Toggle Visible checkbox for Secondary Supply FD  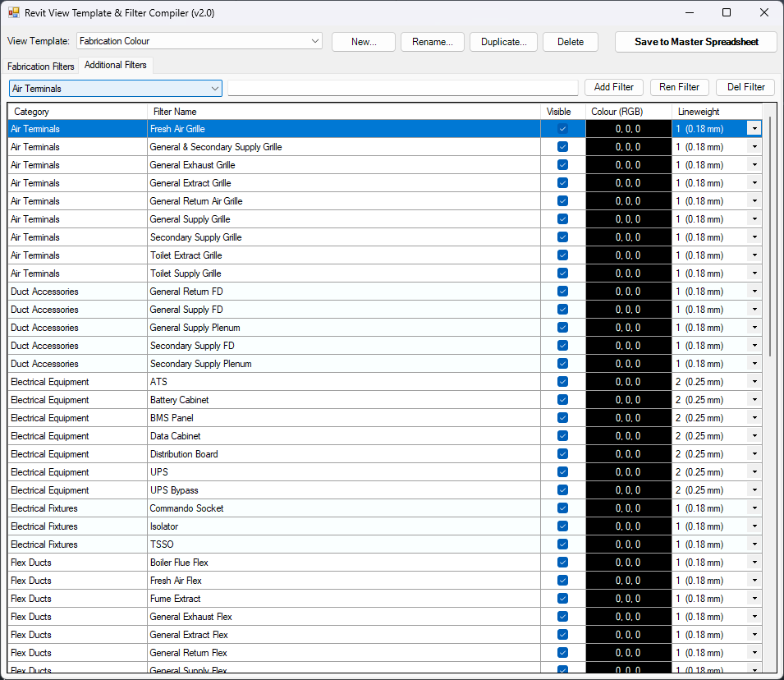click(562, 345)
